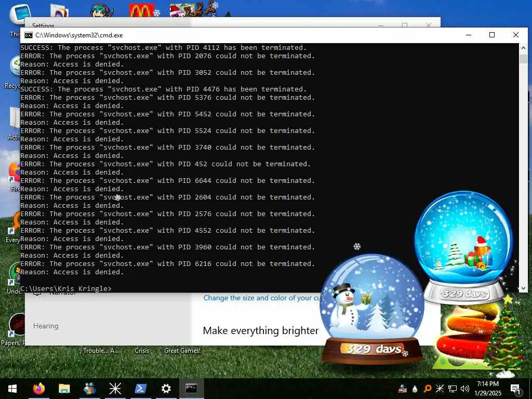Click the SUCCESS line for PID 4112
Screen dimensions: 532x399
163,47
